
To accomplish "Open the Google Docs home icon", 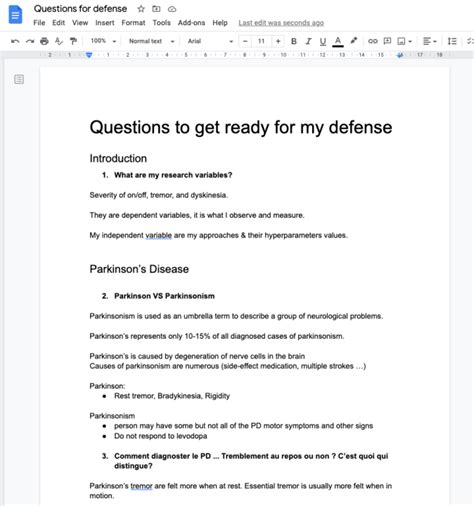I will pos(15,15).
